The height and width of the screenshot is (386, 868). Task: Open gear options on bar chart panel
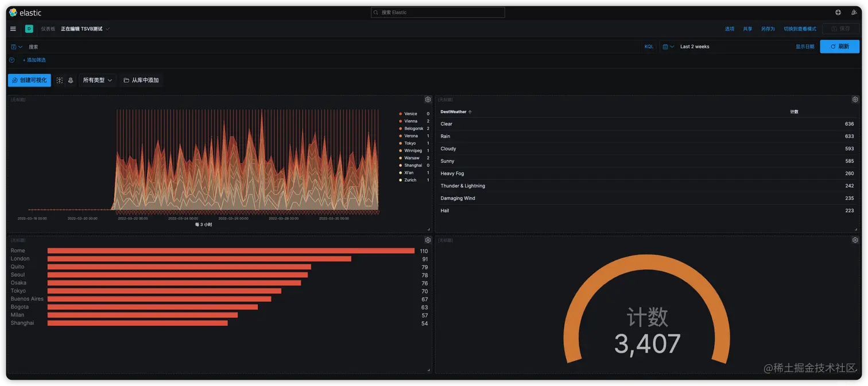pyautogui.click(x=428, y=240)
